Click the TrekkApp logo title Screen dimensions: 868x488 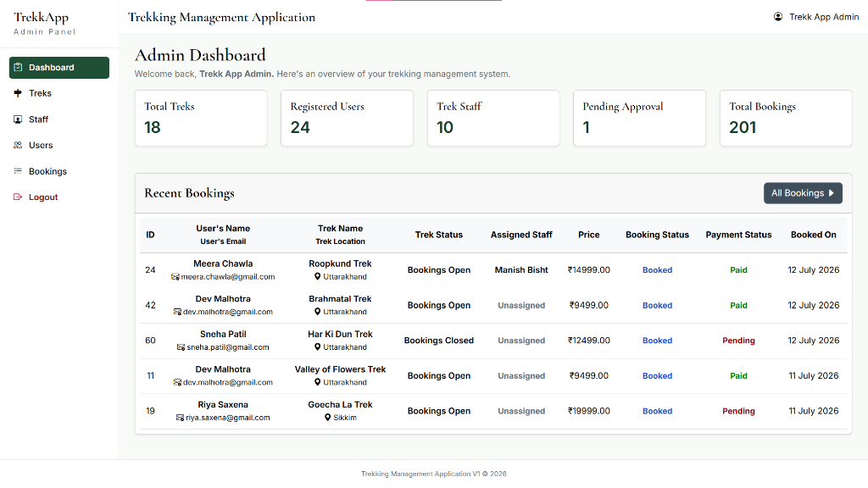point(41,17)
